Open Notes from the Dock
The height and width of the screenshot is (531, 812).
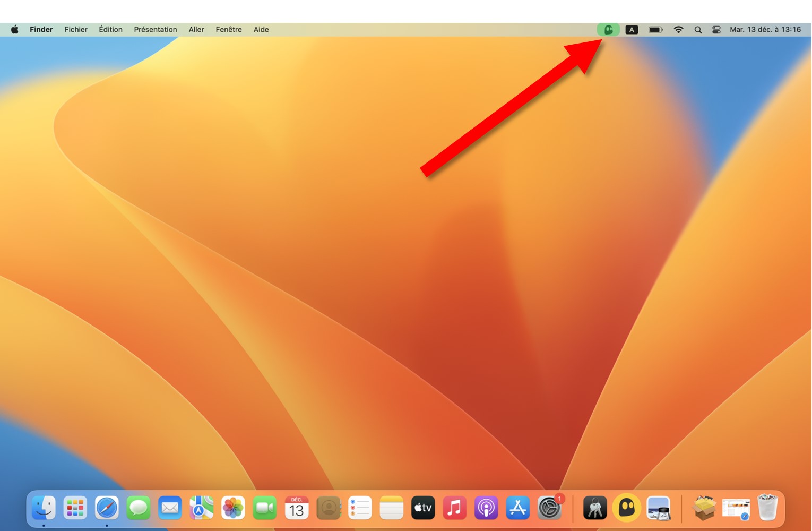click(392, 508)
